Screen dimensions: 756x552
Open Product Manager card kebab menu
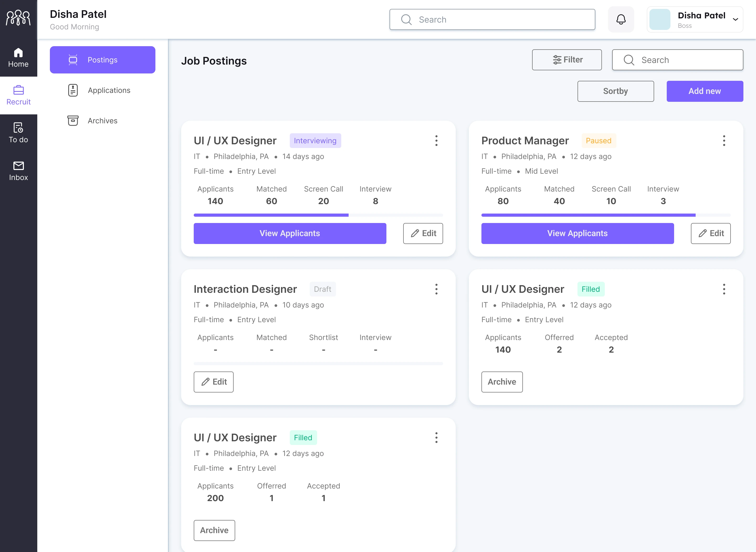724,141
